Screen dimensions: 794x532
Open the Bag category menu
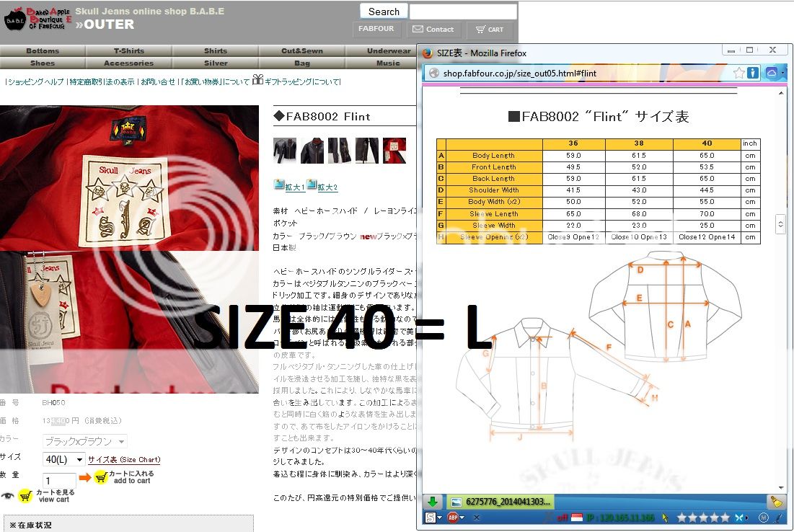point(301,63)
